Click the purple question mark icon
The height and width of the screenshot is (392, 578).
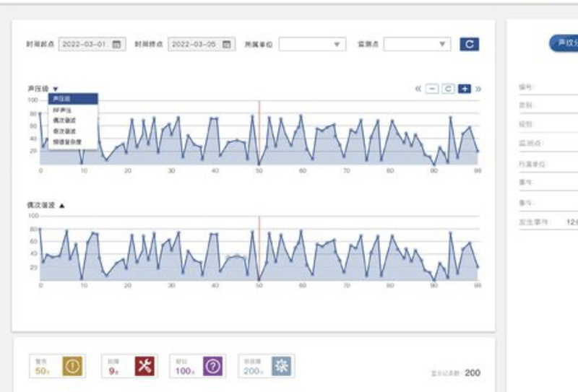[212, 366]
